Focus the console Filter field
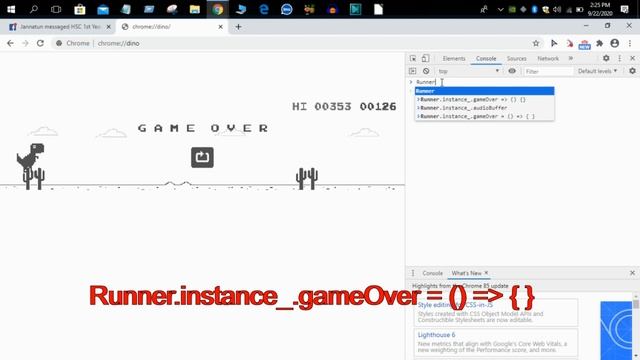The image size is (640, 360). click(548, 71)
